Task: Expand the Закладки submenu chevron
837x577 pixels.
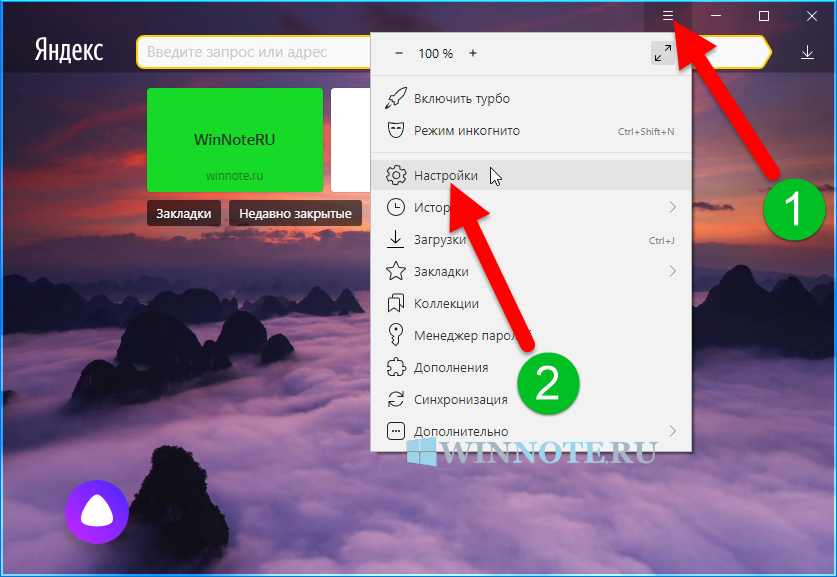Action: tap(673, 271)
